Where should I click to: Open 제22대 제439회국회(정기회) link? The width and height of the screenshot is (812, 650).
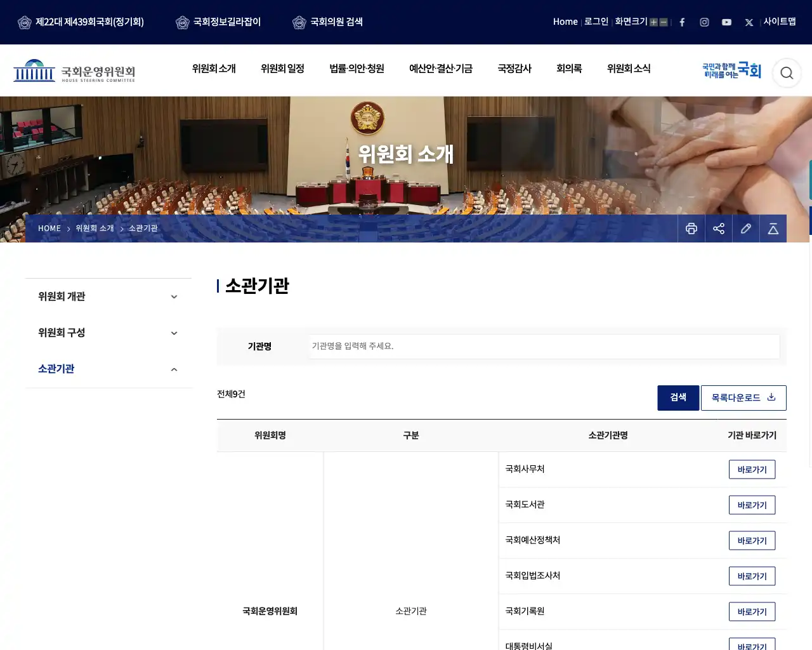click(81, 22)
